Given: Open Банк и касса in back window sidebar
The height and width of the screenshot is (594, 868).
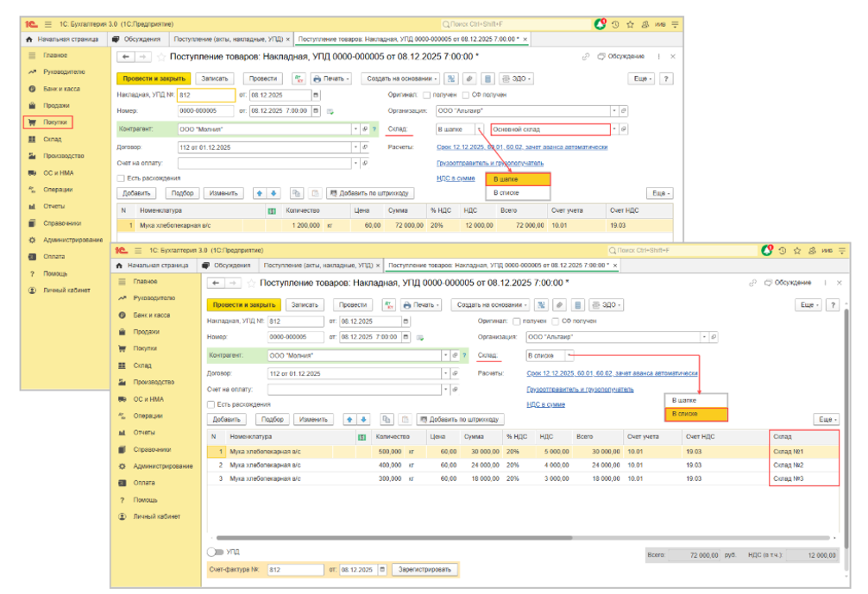Looking at the screenshot, I should (x=54, y=89).
